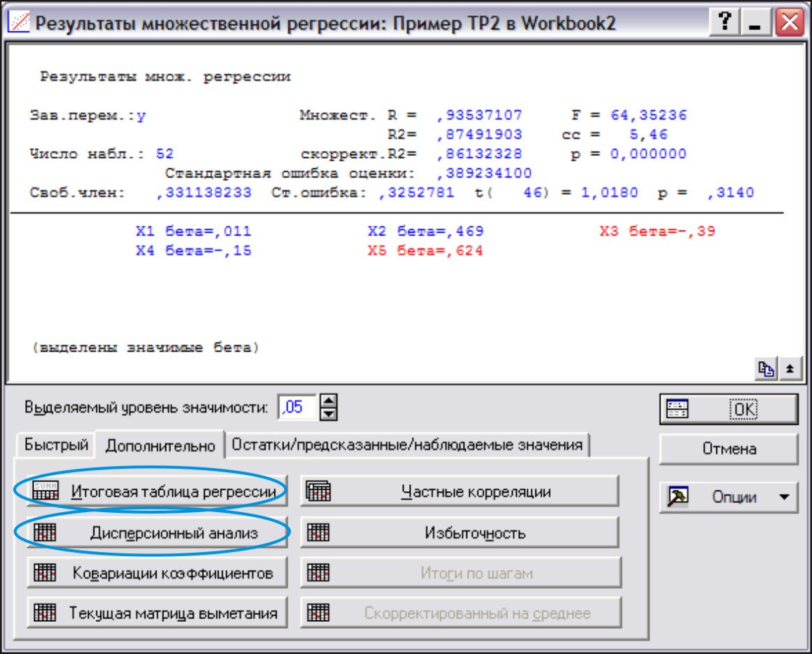This screenshot has height=654, width=812.
Task: Click the сс value 5,46
Action: pyautogui.click(x=649, y=135)
